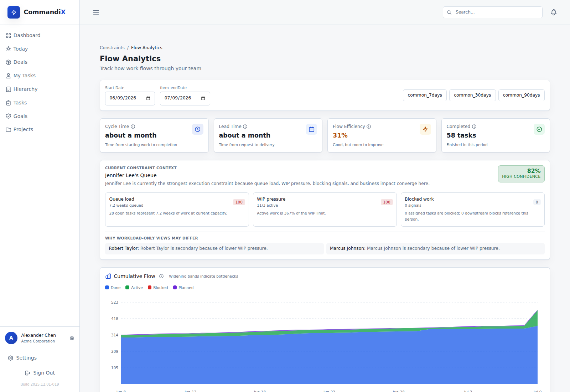Image resolution: width=570 pixels, height=392 pixels.
Task: Click the 82% High Confidence badge
Action: click(x=521, y=174)
